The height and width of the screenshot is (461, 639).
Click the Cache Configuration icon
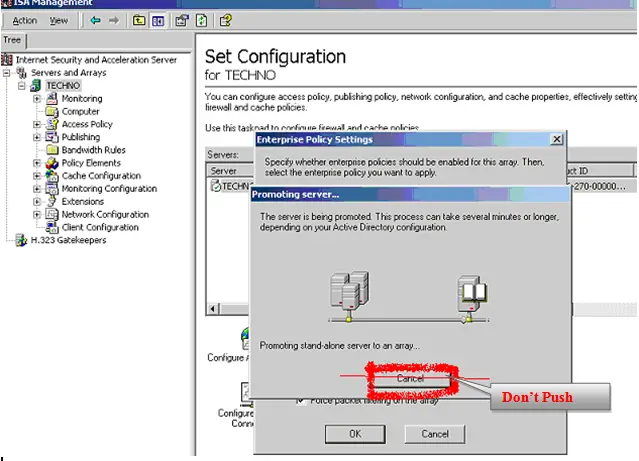tap(52, 176)
